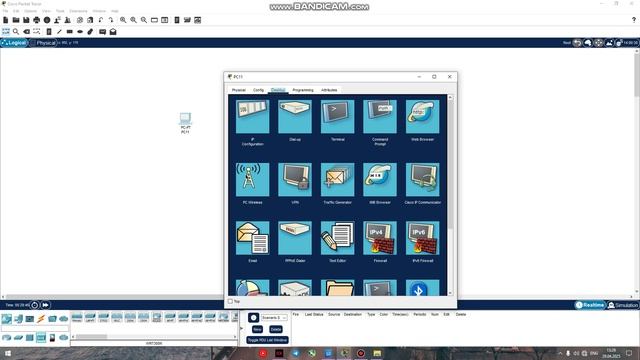This screenshot has height=360, width=640.
Task: Click Fast Forward Time button
Action: pos(45,305)
